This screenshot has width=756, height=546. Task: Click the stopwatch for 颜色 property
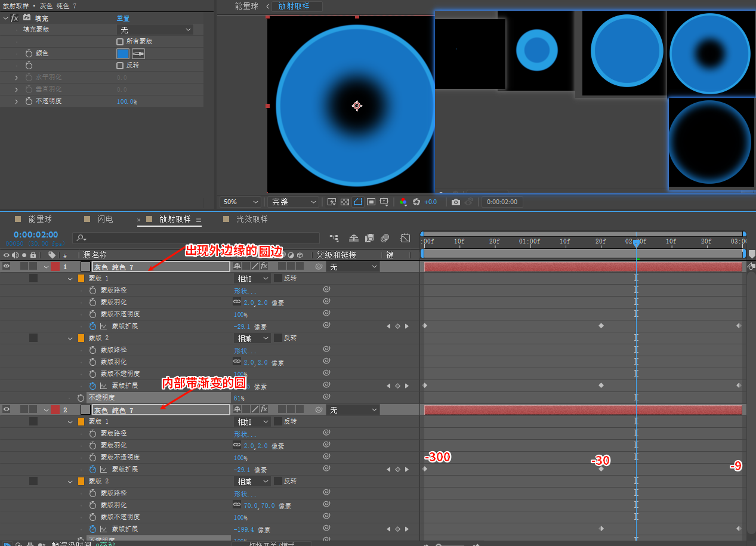coord(29,54)
